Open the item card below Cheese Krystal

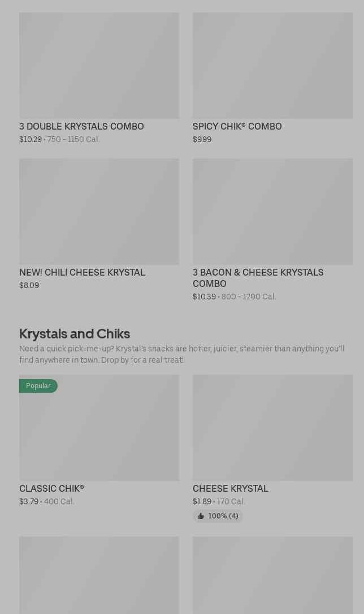(x=272, y=575)
